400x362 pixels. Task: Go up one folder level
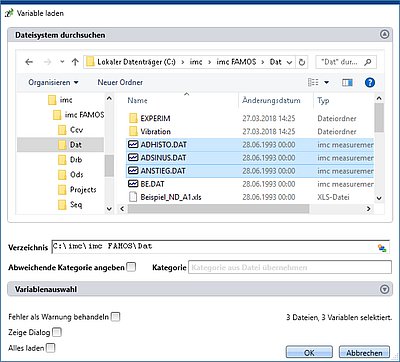75,62
